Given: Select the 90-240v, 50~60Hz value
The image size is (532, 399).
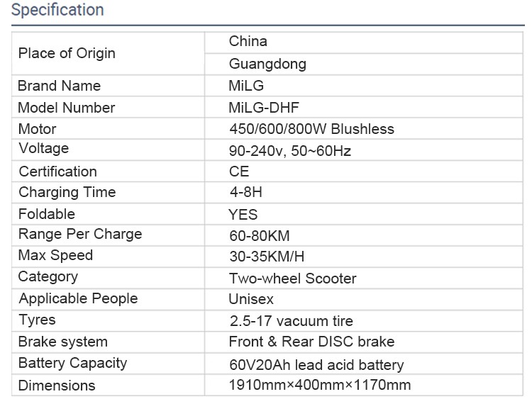Looking at the screenshot, I should [290, 151].
